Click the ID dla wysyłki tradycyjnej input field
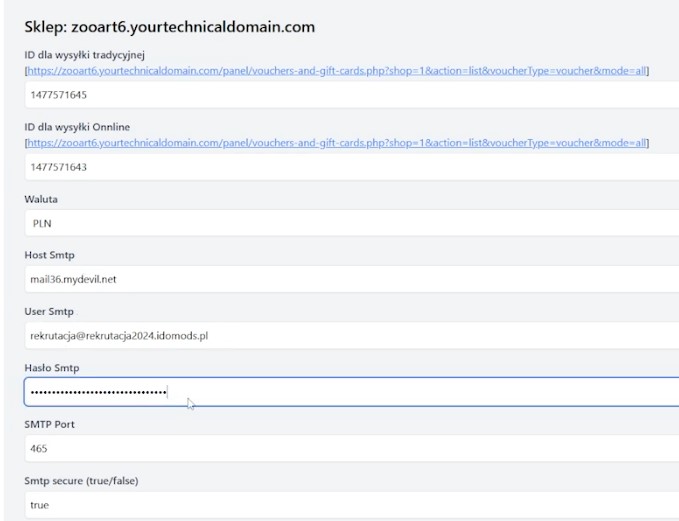This screenshot has width=679, height=521. click(x=350, y=95)
